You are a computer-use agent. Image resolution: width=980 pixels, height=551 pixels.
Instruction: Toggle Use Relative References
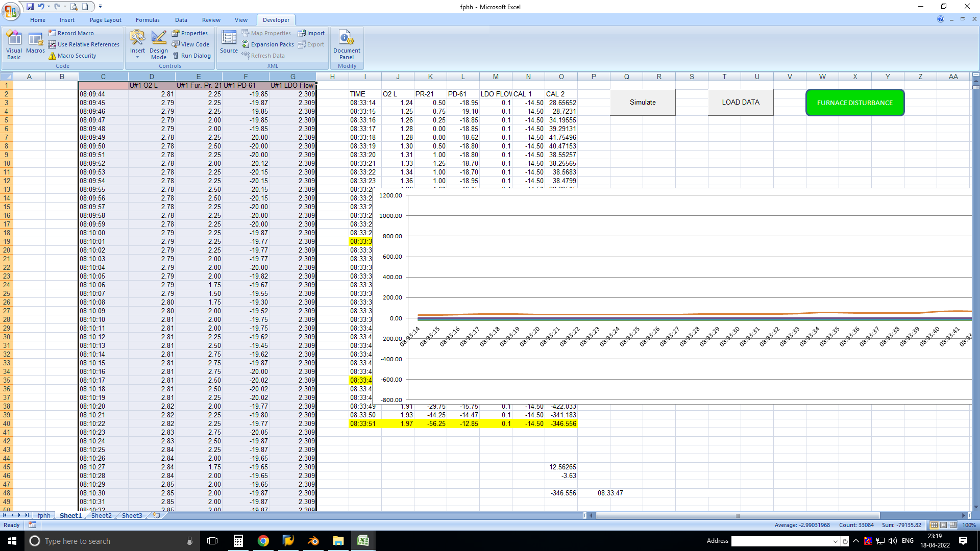click(x=84, y=44)
